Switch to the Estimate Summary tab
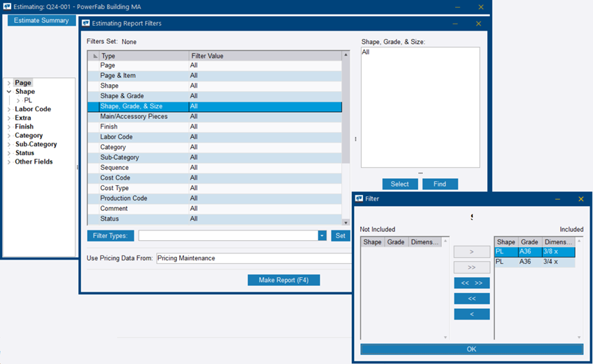Image resolution: width=593 pixels, height=364 pixels. tap(41, 20)
